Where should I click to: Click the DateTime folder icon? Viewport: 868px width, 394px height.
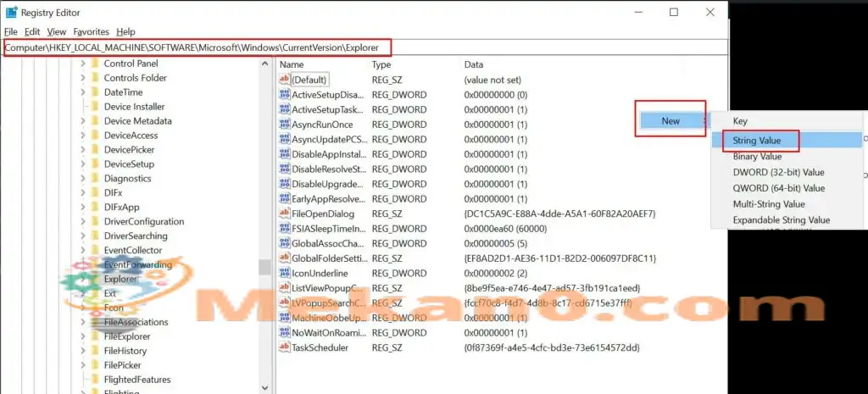(x=94, y=92)
